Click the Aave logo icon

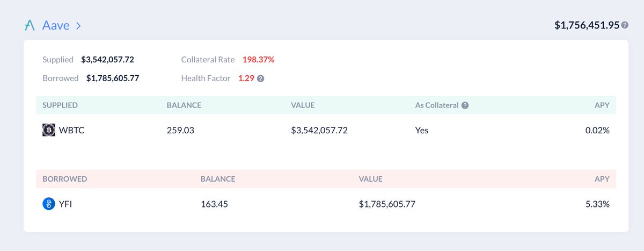30,25
